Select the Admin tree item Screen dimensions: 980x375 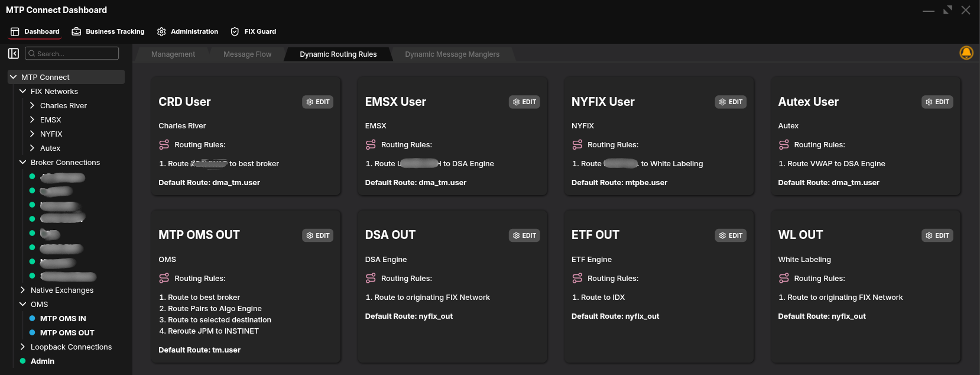tap(43, 361)
